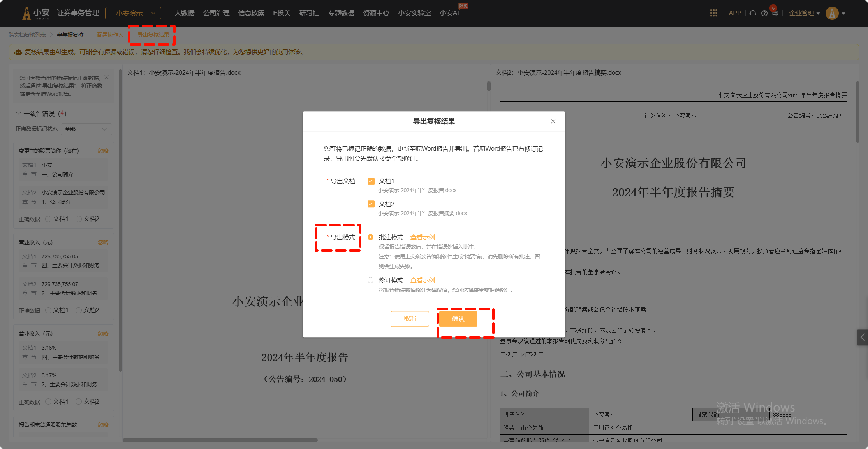Open messages icon with badge 6

click(775, 13)
